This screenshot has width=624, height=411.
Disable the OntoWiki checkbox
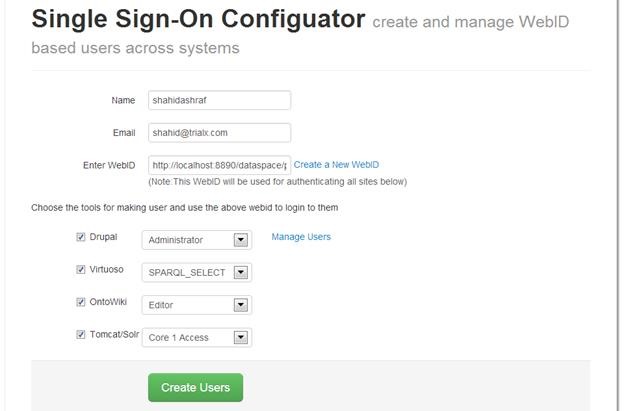click(81, 302)
